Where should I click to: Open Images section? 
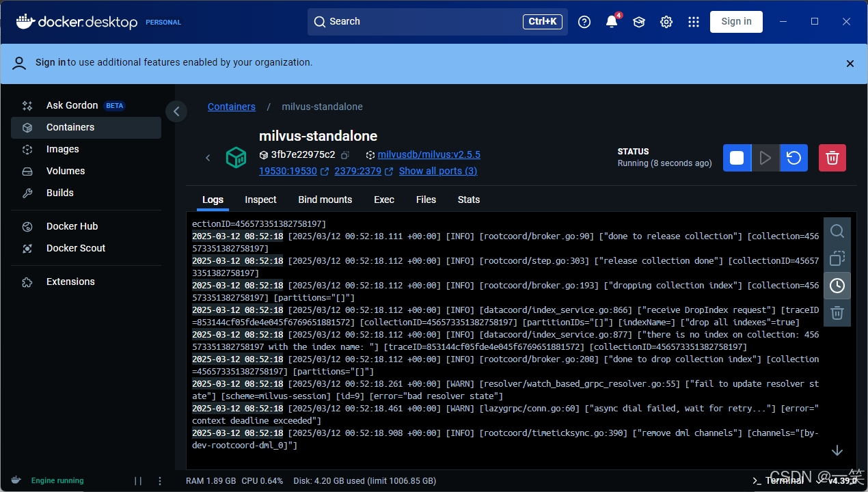tap(86, 149)
